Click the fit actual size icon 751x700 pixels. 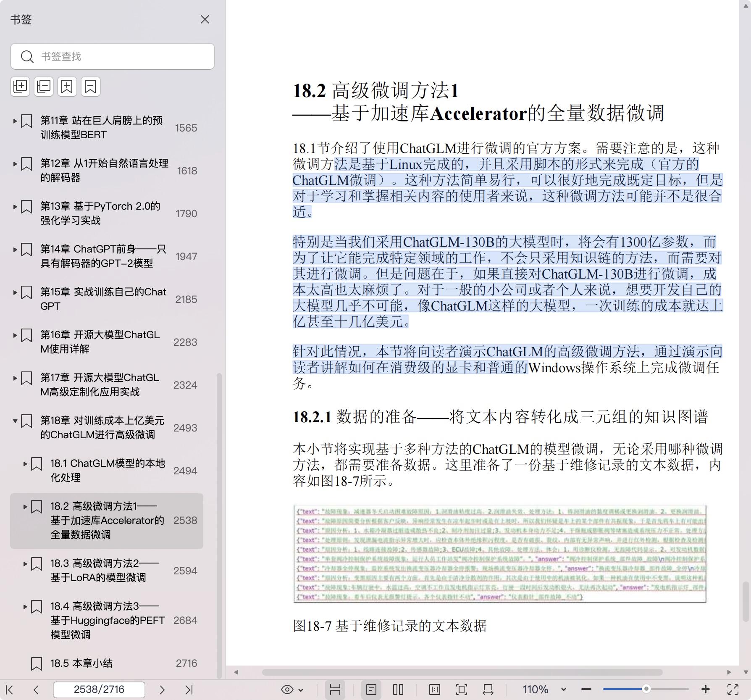[435, 689]
